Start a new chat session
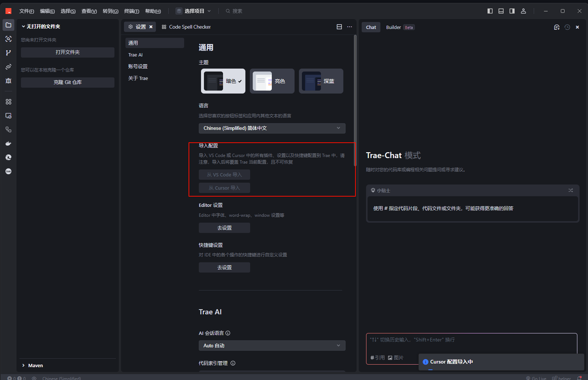Image resolution: width=588 pixels, height=380 pixels. pyautogui.click(x=557, y=27)
